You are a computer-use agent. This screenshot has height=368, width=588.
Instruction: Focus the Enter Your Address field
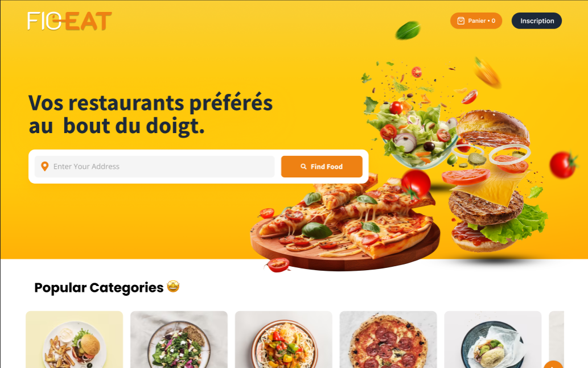[154, 167]
